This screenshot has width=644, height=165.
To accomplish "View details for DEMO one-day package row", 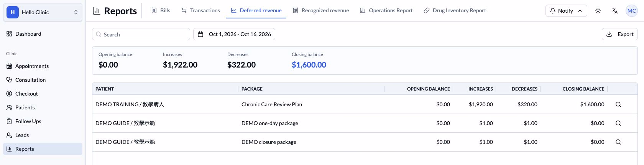I will (618, 123).
